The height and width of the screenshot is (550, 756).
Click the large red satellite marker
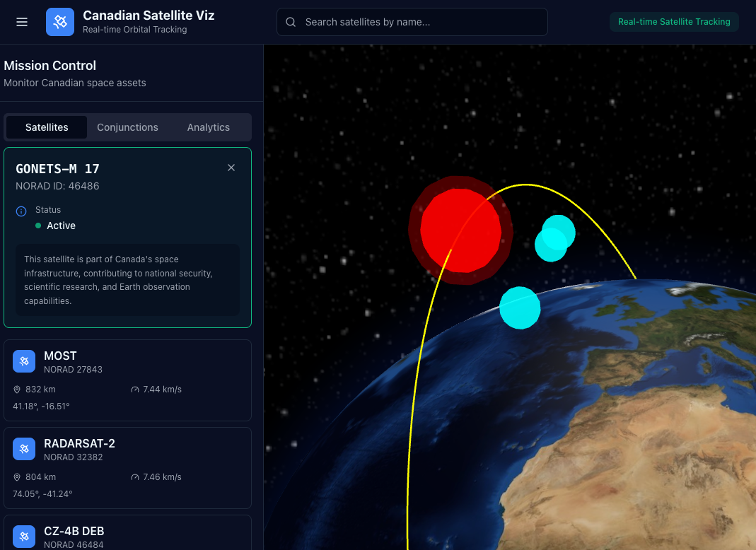pyautogui.click(x=460, y=230)
